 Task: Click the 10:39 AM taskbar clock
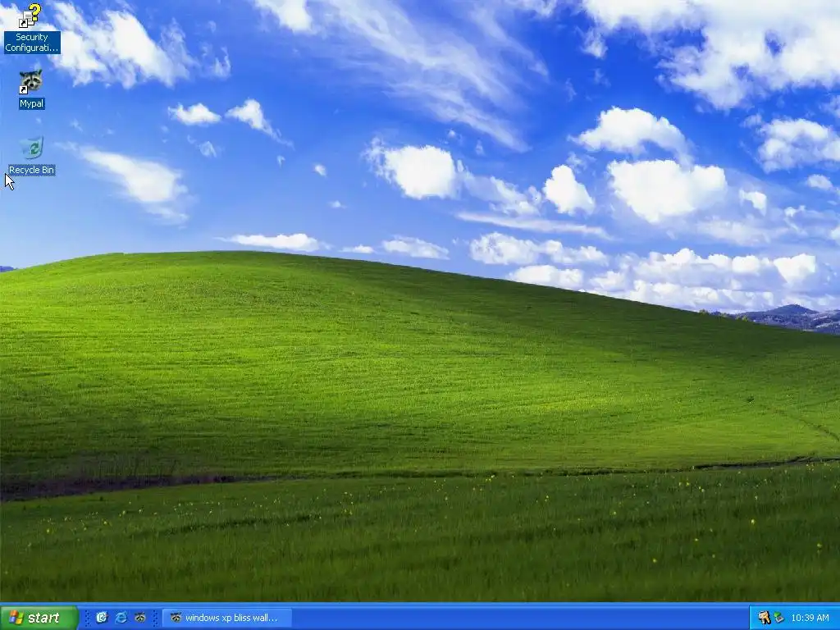tap(810, 618)
